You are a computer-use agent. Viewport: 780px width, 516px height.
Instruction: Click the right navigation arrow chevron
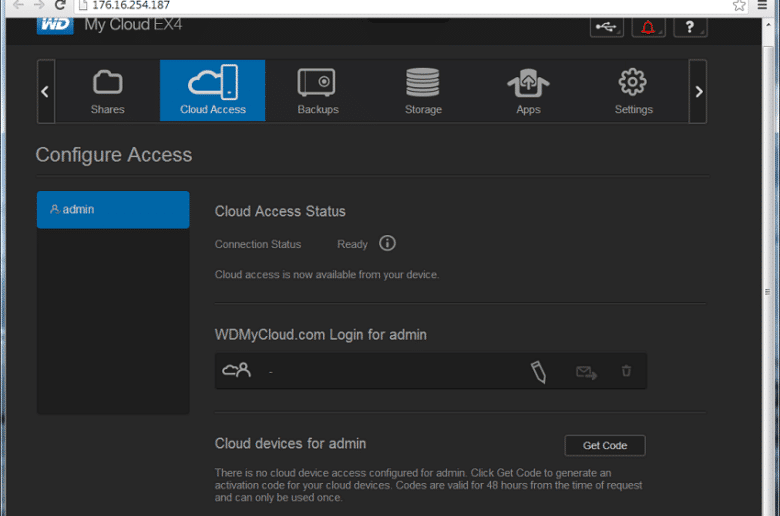698,92
